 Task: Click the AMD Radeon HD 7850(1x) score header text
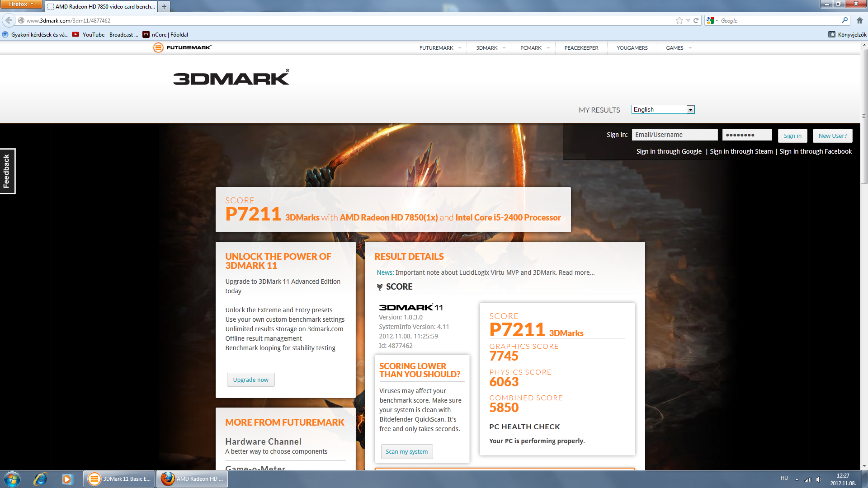(x=388, y=217)
